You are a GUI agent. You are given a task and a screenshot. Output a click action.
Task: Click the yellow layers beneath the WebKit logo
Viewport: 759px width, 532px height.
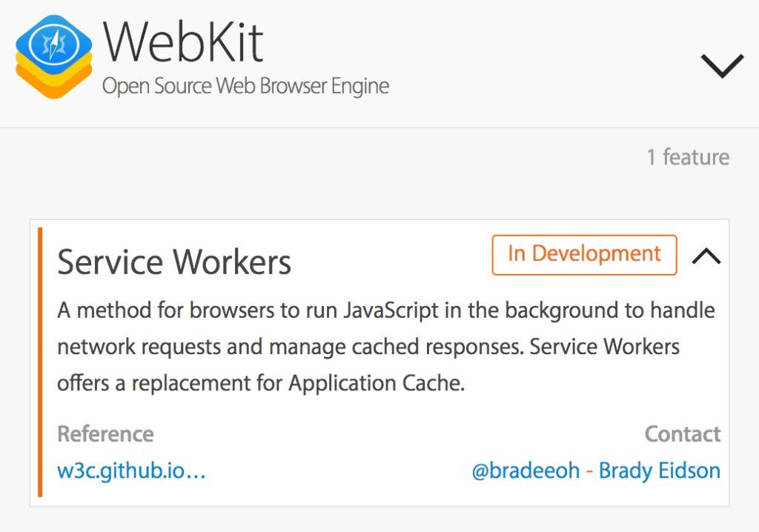53,80
